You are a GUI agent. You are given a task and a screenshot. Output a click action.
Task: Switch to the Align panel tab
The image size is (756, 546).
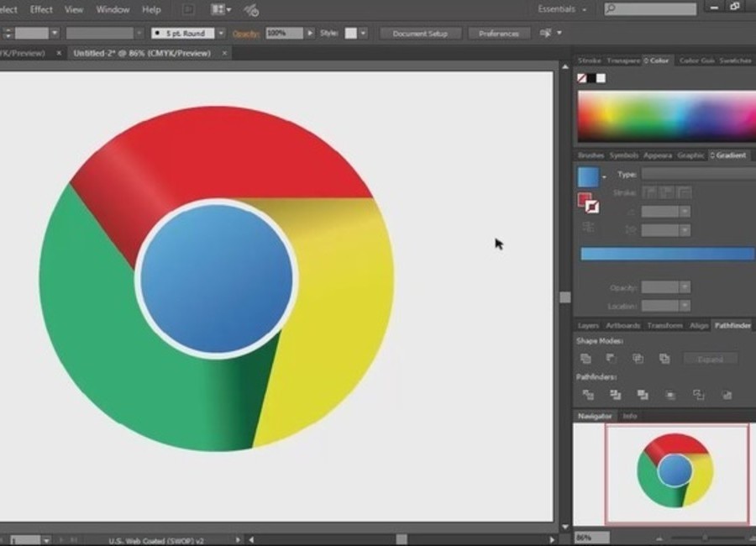point(699,326)
